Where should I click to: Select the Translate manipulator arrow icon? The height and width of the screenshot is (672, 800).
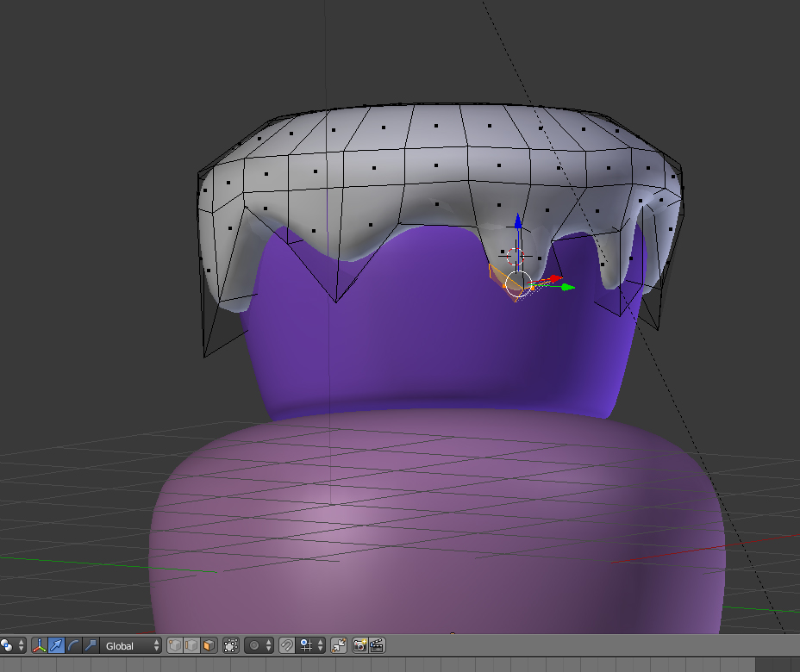tap(56, 645)
